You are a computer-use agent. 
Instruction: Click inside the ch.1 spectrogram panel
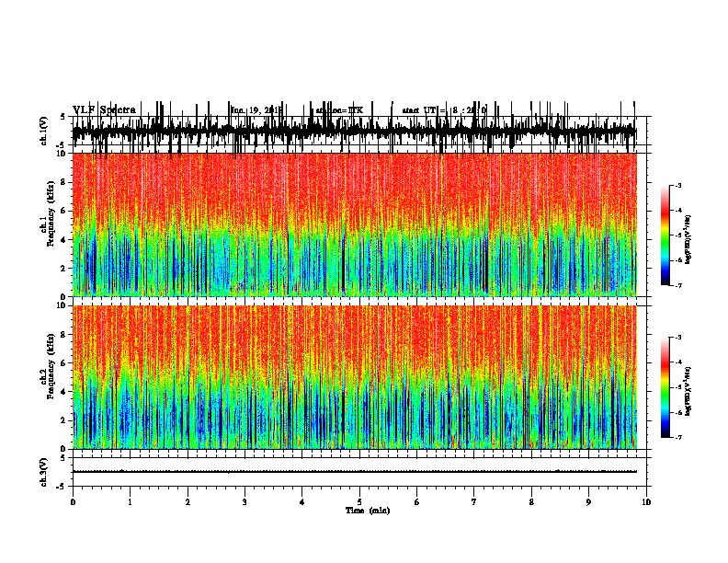click(354, 224)
